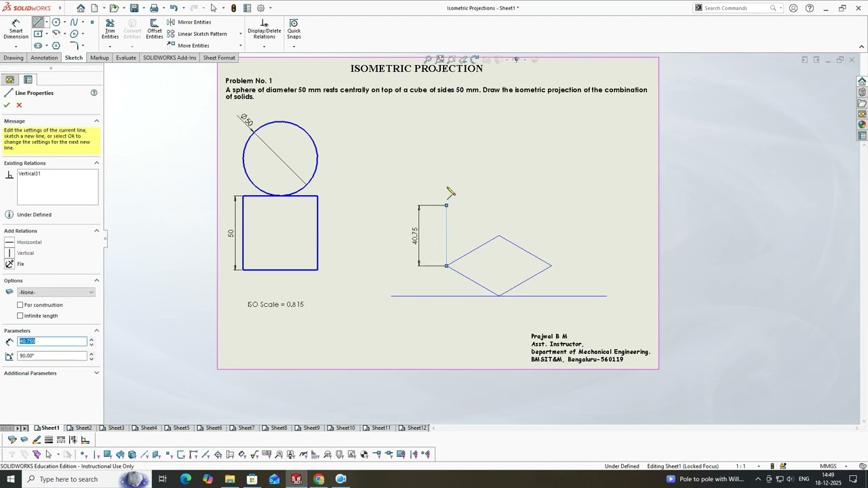868x488 pixels.
Task: Click the 40.75 dimension on drawing
Action: (x=414, y=235)
